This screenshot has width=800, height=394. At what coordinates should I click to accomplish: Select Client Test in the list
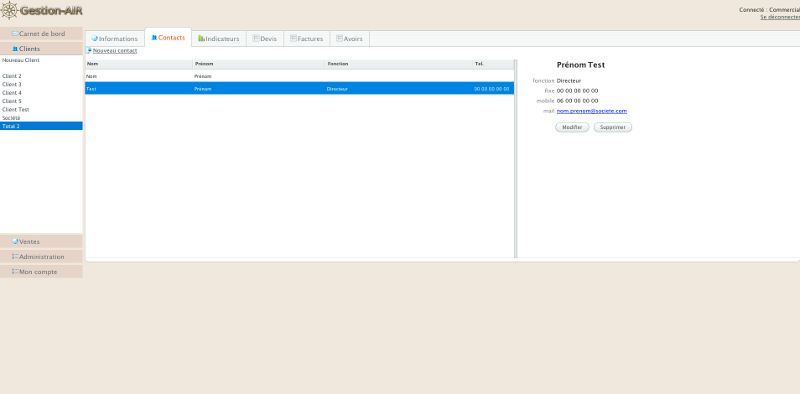click(41, 109)
